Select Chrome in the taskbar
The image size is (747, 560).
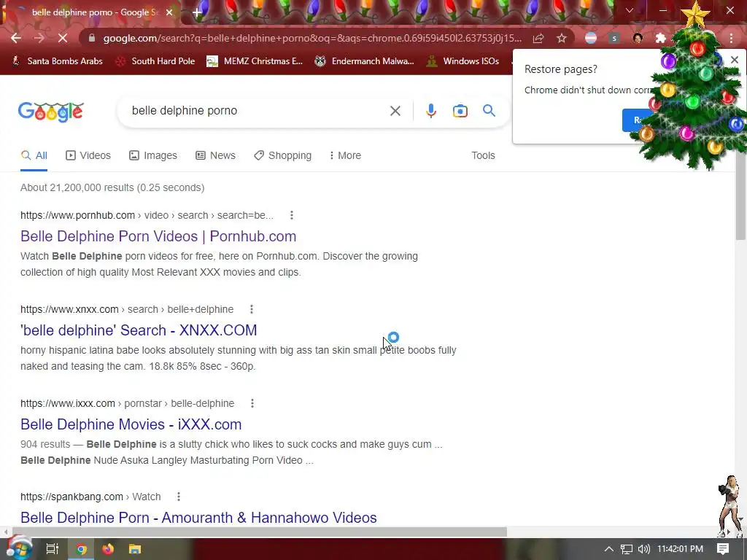(82, 549)
